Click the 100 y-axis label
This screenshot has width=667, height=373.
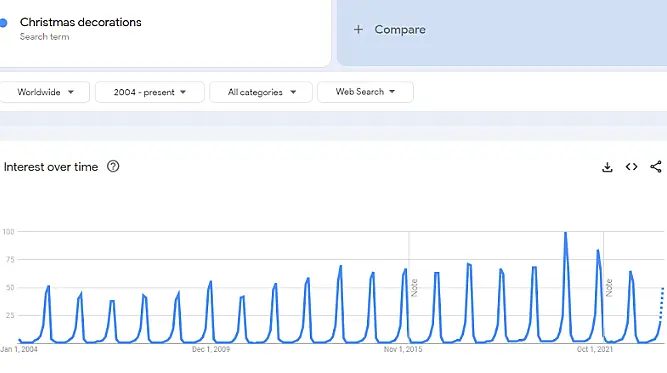tap(9, 232)
